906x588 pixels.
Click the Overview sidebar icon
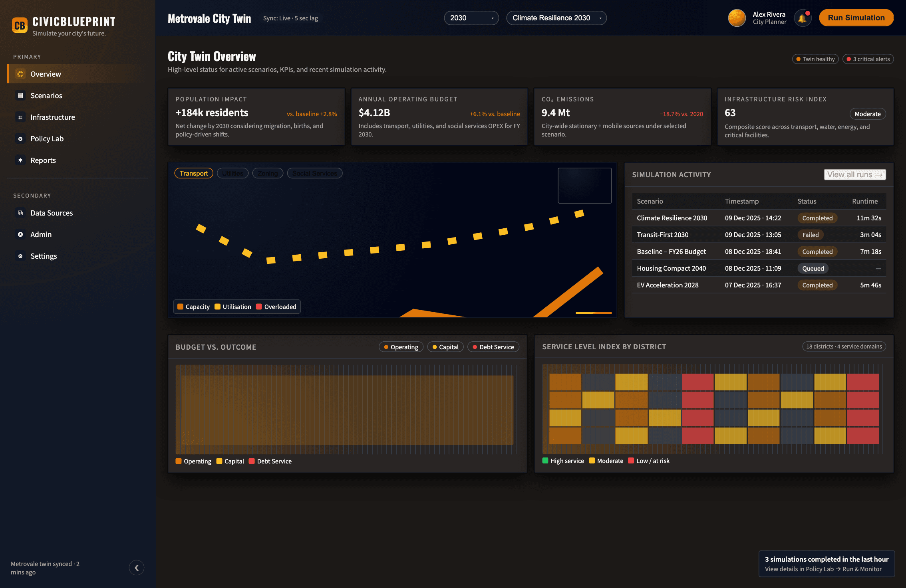coord(20,74)
